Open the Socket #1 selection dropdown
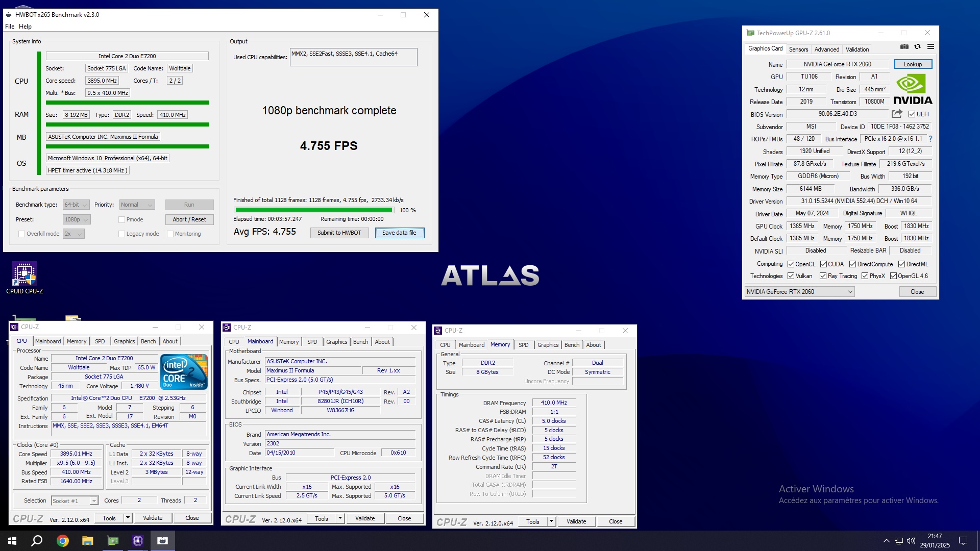The image size is (980, 551). tap(75, 501)
